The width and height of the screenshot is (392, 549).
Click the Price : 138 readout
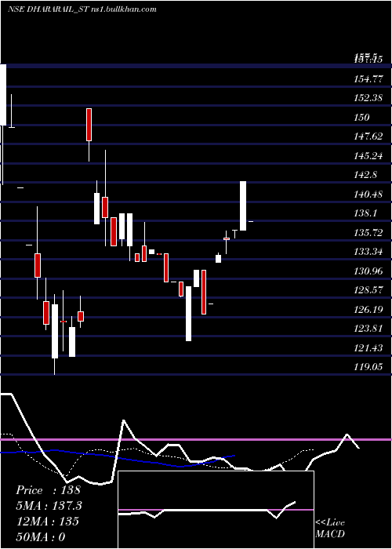point(49,490)
